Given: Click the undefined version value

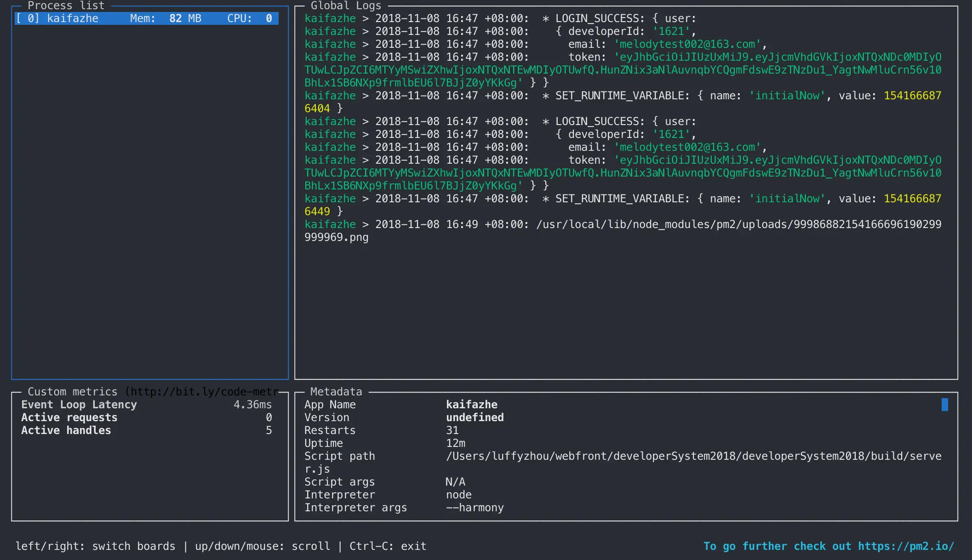Looking at the screenshot, I should (x=475, y=417).
